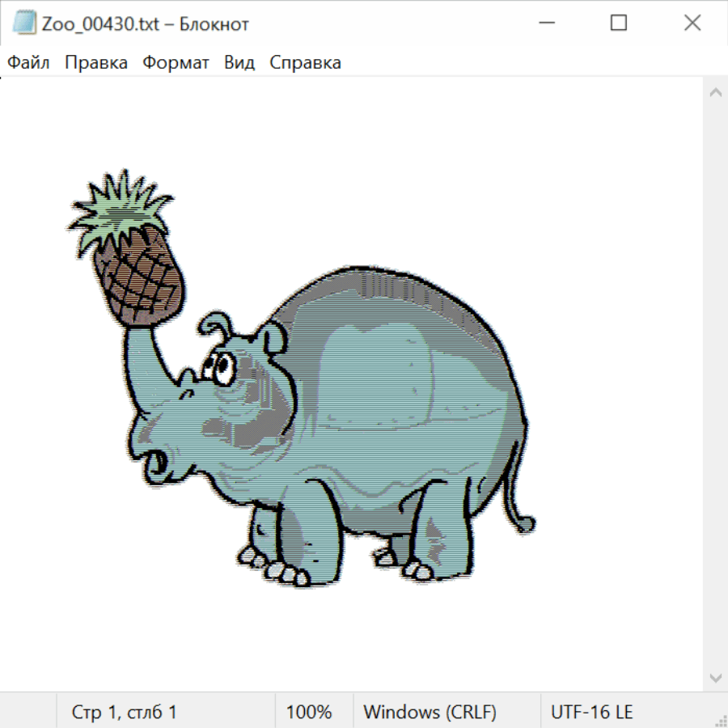
Task: Click the UTF-16 LE encoding field
Action: pos(591,712)
